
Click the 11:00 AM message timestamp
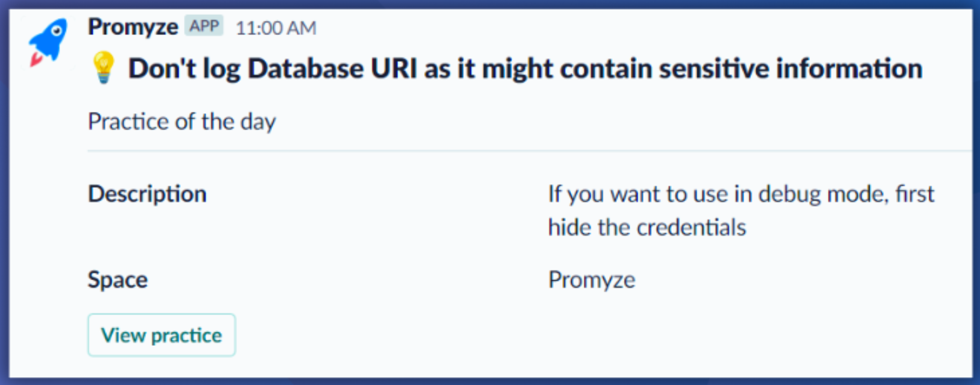[x=276, y=28]
